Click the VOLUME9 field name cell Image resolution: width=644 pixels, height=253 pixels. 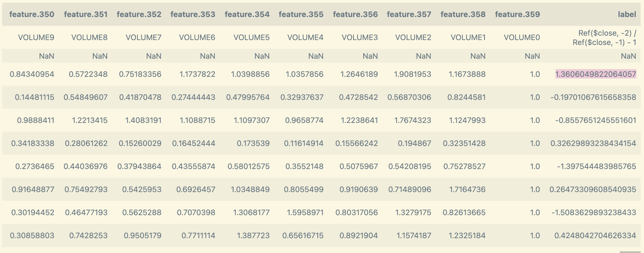(x=35, y=37)
